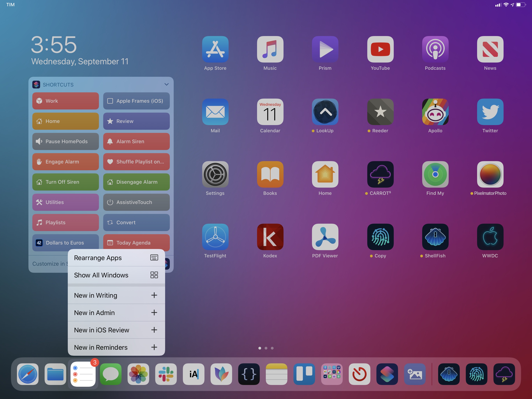532x399 pixels.
Task: Collapse the Shortcuts widget with chevron
Action: (x=166, y=85)
